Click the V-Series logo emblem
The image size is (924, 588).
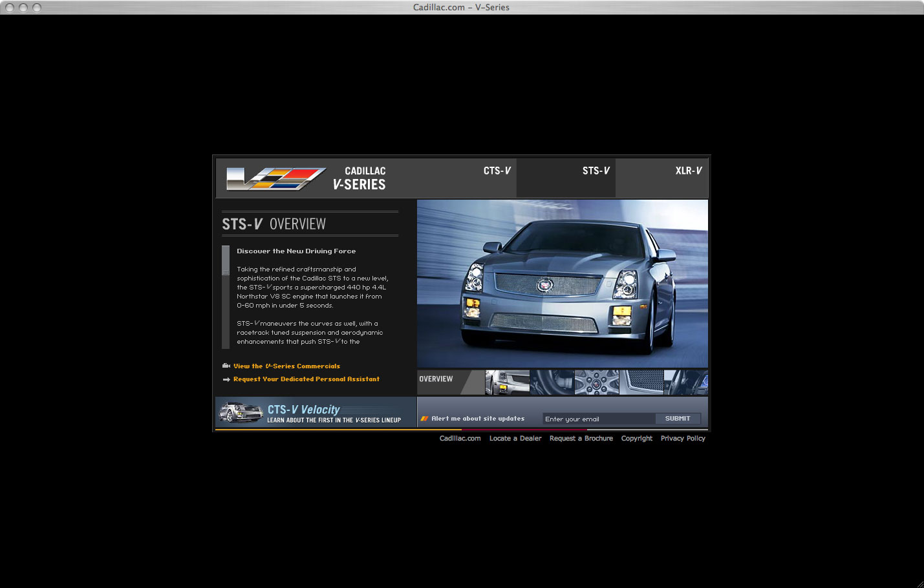tap(276, 179)
